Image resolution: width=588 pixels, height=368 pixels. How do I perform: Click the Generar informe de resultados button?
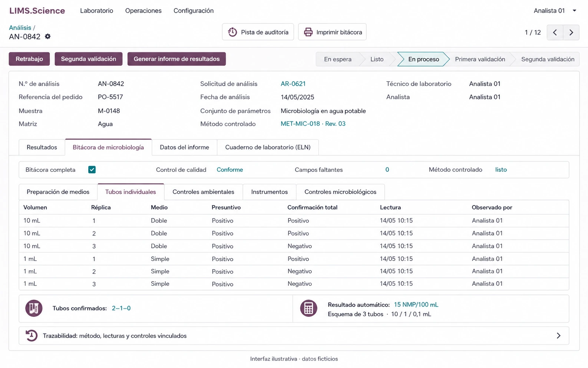[176, 59]
